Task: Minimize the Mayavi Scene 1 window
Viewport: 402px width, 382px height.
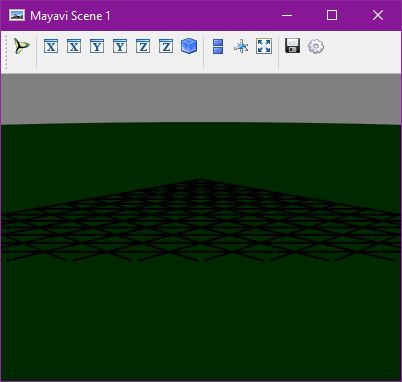Action: point(287,15)
